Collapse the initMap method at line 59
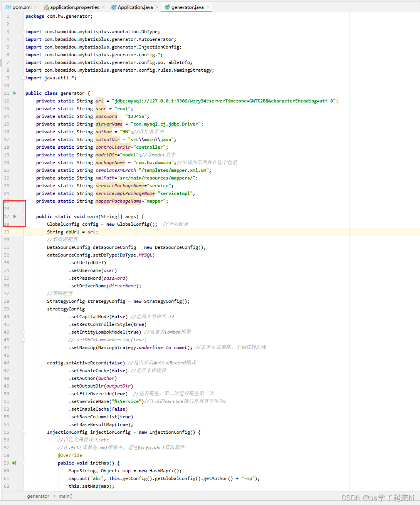420x505 pixels. tap(23, 463)
